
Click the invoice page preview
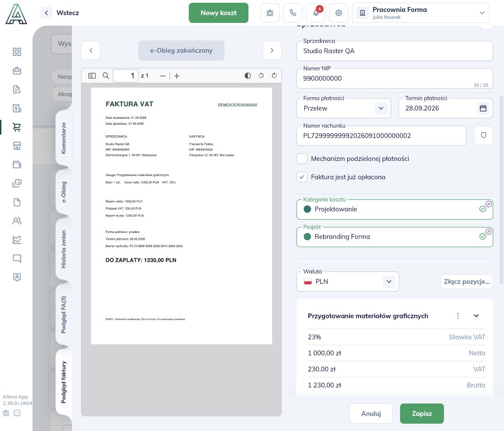point(181,216)
